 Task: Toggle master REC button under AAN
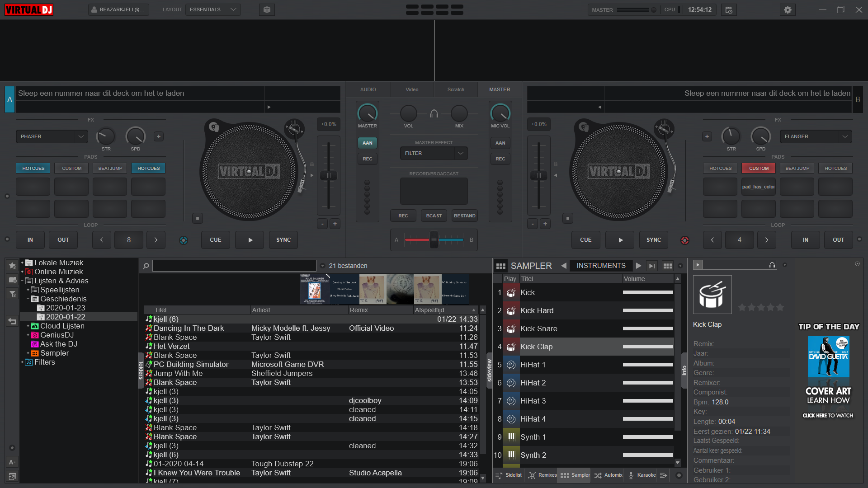[367, 159]
